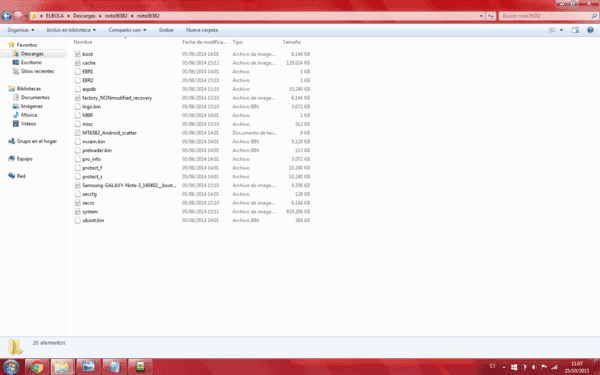600x375 pixels.
Task: Select the secro image file icon
Action: pos(77,203)
